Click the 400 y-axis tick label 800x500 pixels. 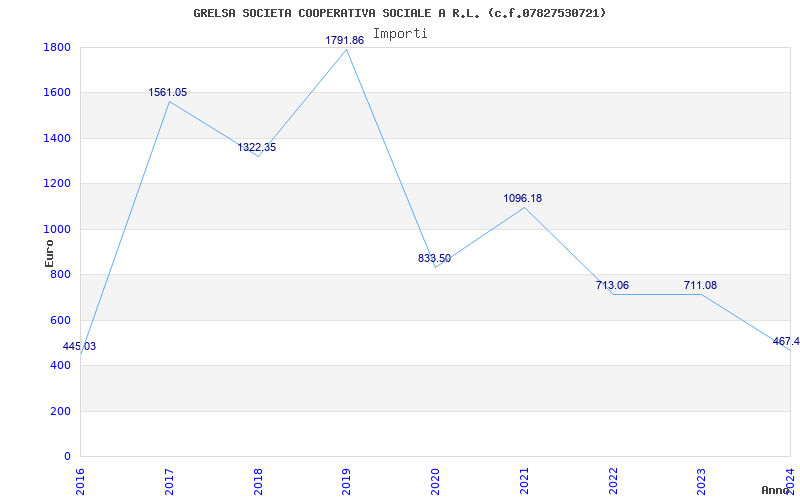pyautogui.click(x=61, y=366)
